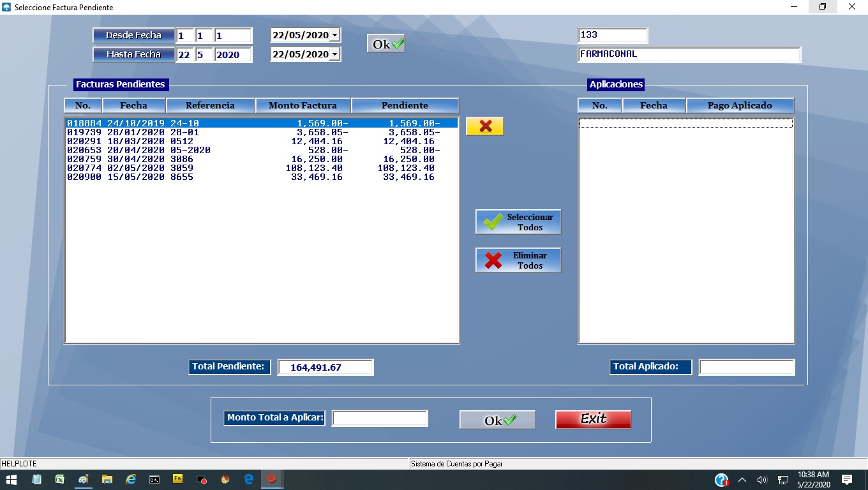Expand hidden system tray icons chevron

pos(742,480)
